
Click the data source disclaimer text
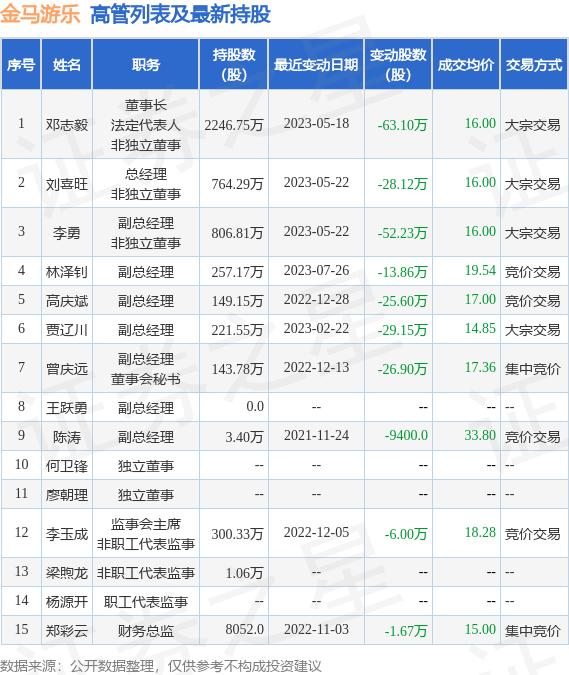161,666
